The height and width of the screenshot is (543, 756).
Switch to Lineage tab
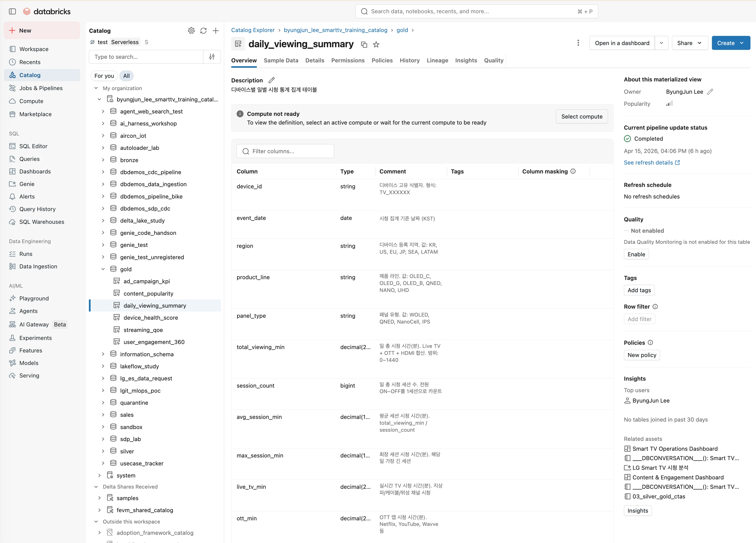tap(437, 60)
